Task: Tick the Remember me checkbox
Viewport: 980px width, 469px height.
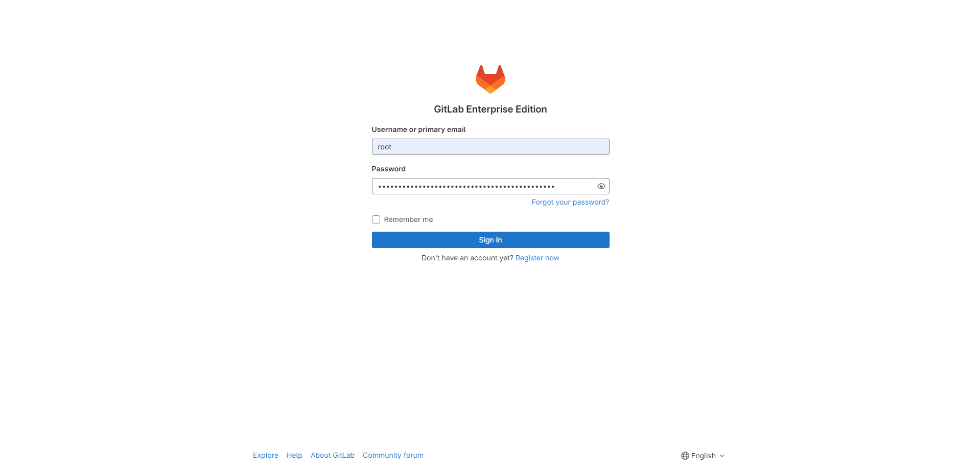Action: pos(376,219)
